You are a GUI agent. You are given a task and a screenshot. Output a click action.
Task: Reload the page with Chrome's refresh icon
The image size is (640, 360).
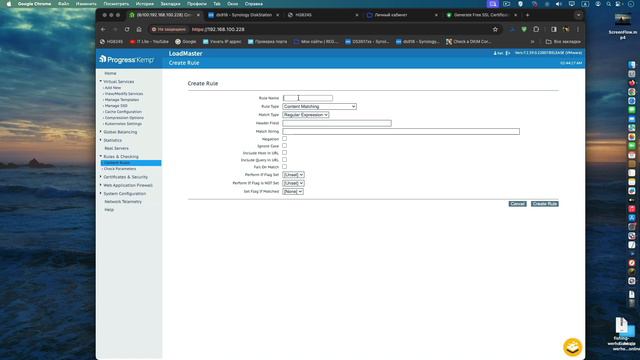[127, 29]
